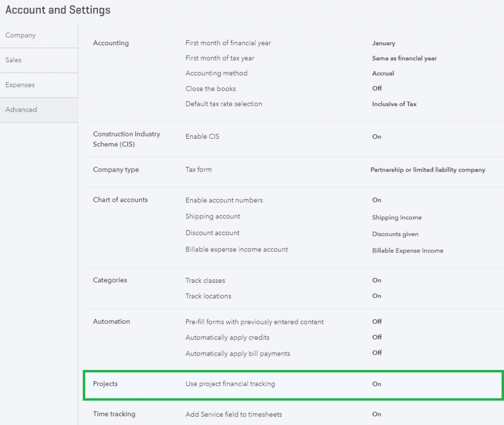This screenshot has width=504, height=425.
Task: Edit Pre-fill forms with previously entered content
Action: click(x=254, y=322)
